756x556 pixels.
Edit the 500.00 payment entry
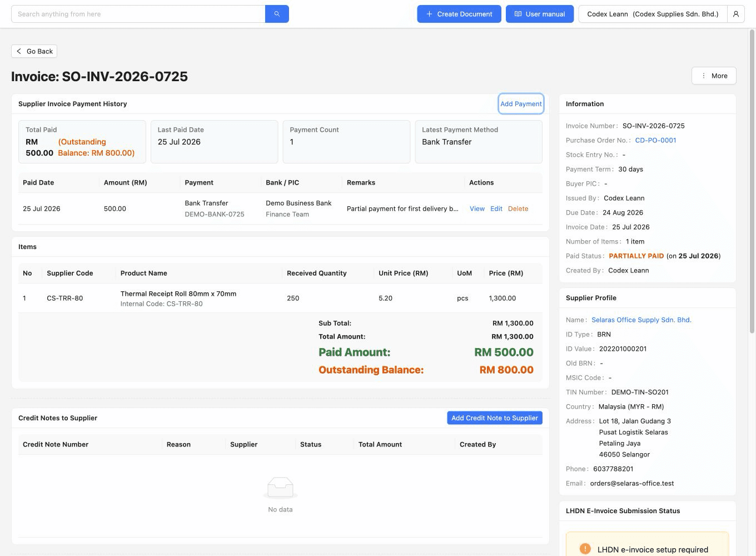pyautogui.click(x=496, y=209)
